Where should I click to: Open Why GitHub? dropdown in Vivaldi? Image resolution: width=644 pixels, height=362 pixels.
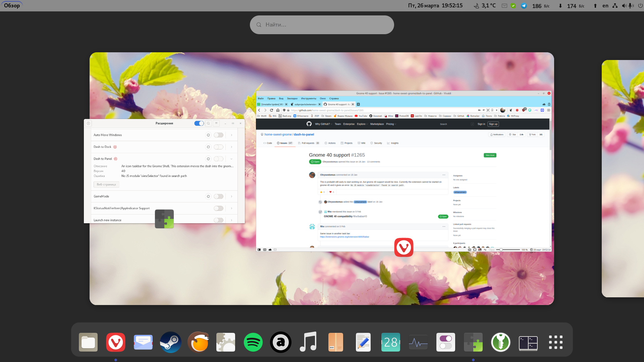pos(323,124)
